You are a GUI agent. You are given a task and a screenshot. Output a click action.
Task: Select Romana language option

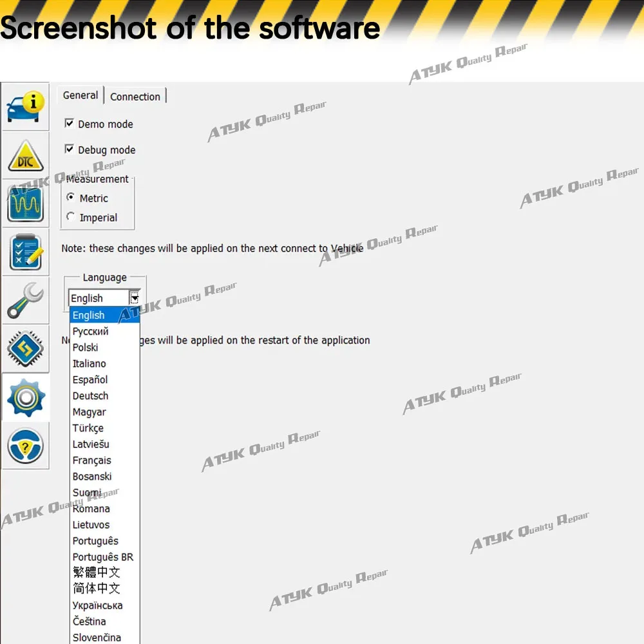(x=105, y=509)
